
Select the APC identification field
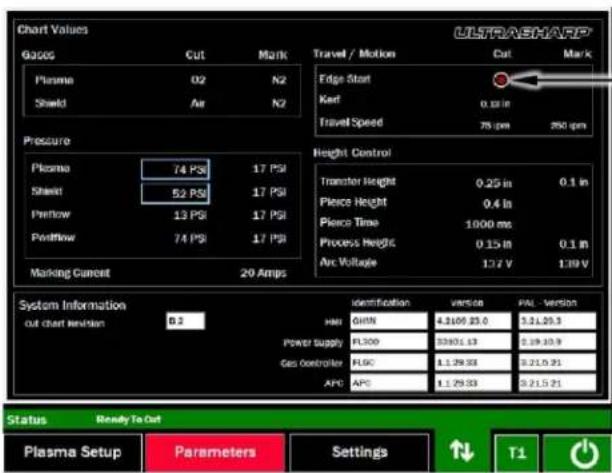(389, 383)
